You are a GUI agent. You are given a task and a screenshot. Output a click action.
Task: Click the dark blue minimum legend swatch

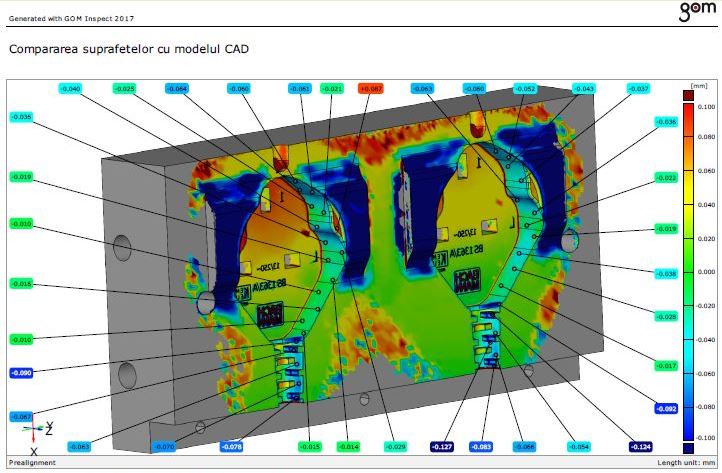point(687,448)
